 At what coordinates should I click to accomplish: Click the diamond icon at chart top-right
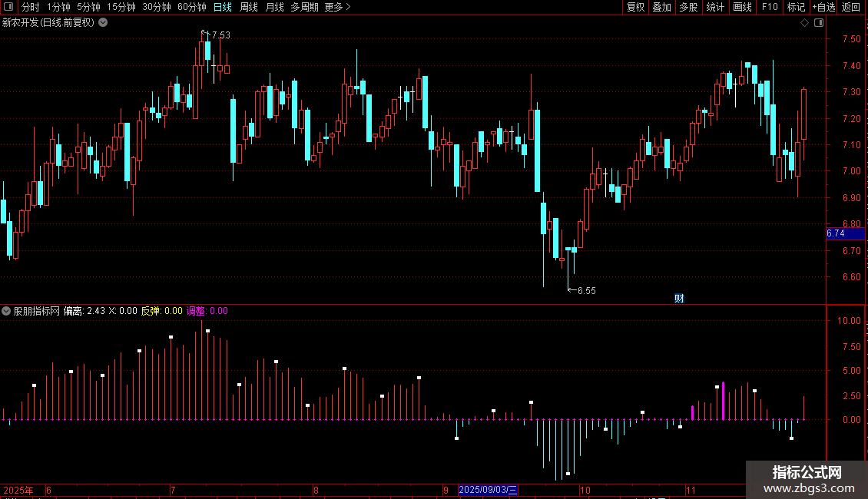(805, 23)
